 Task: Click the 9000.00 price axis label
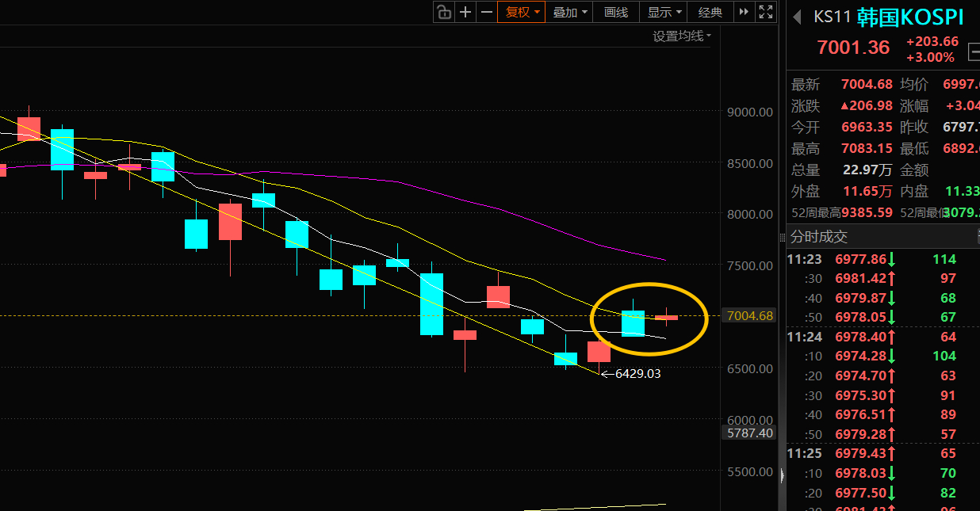point(749,112)
